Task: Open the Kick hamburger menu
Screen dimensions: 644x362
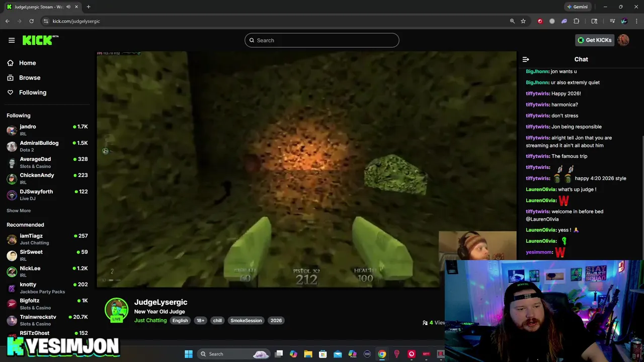Action: click(12, 40)
